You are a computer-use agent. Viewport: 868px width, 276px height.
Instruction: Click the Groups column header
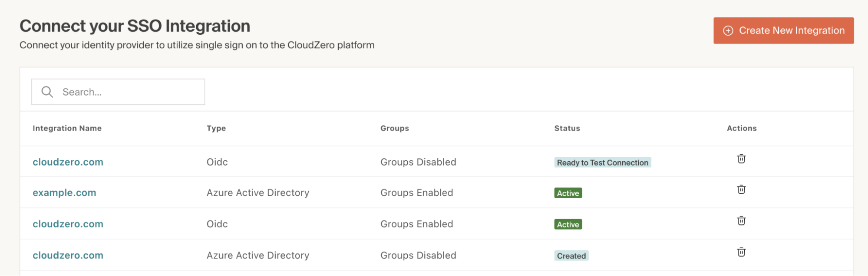[395, 128]
